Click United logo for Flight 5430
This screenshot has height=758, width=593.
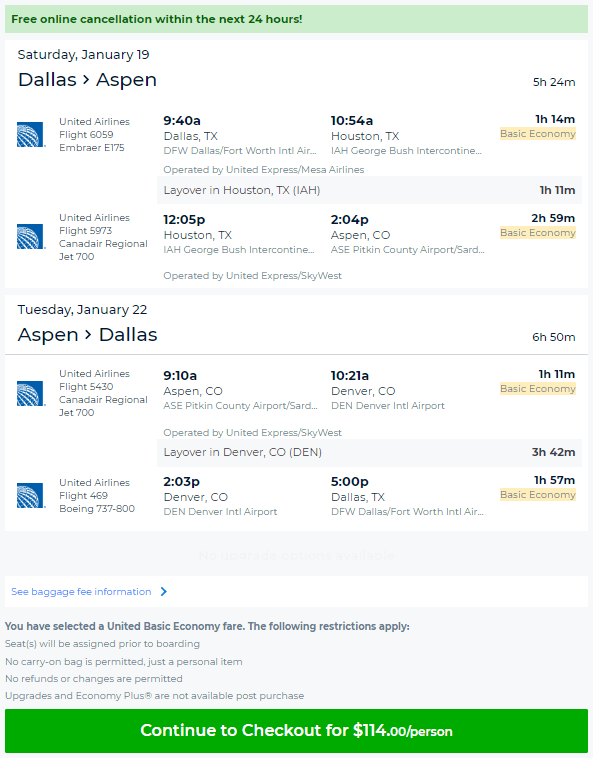pos(31,393)
